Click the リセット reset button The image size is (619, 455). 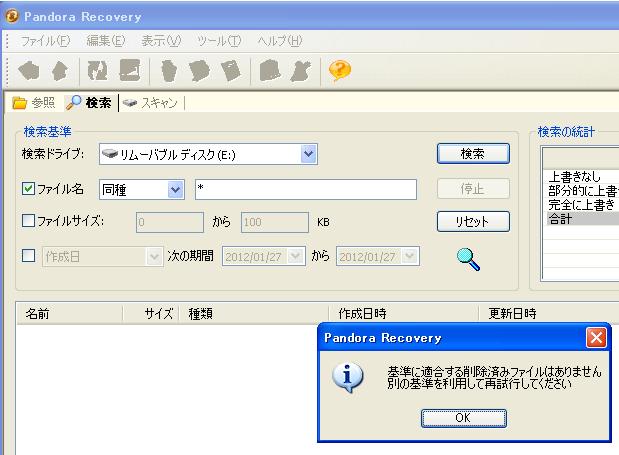pos(473,221)
